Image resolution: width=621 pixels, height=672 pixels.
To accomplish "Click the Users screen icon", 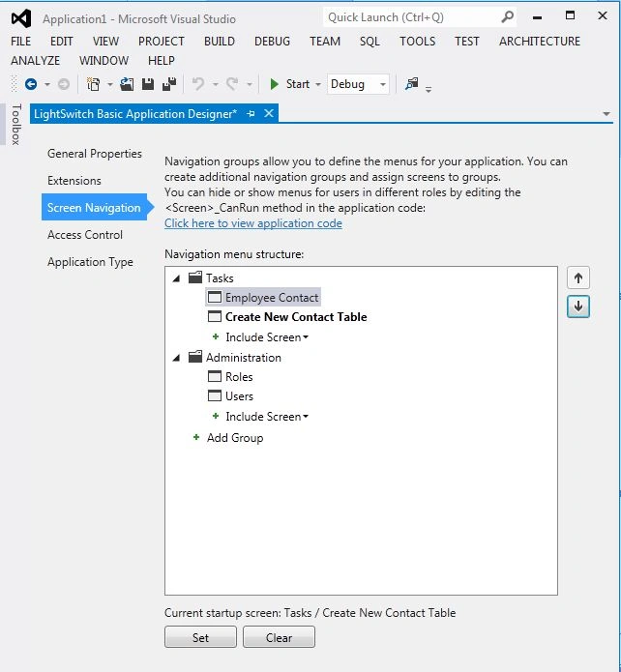I will pyautogui.click(x=215, y=395).
